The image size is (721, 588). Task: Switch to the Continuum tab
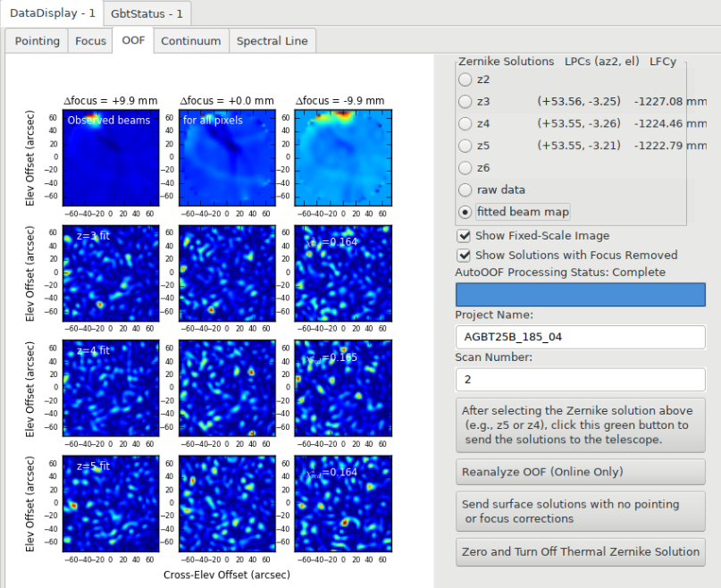(191, 41)
